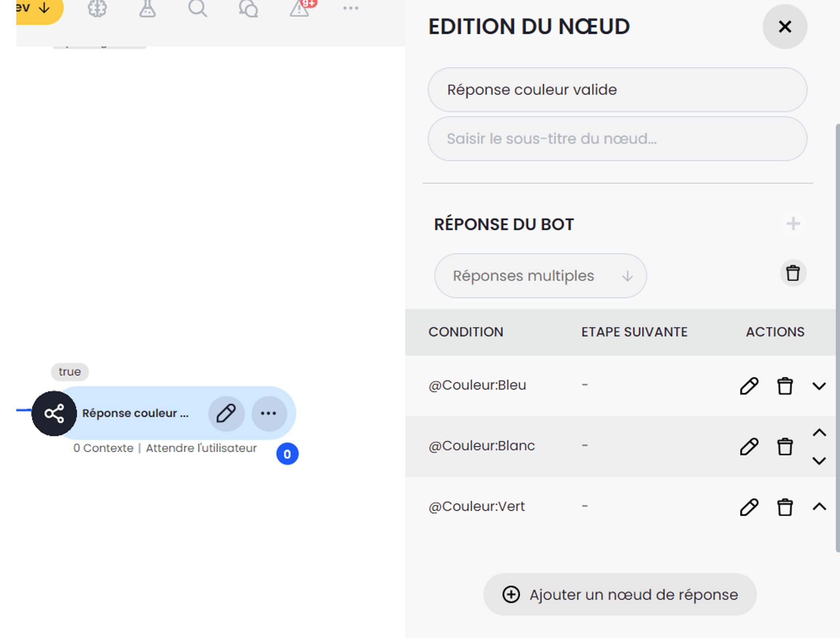The width and height of the screenshot is (840, 638).
Task: Open the yellow environment dropdown
Action: (x=34, y=8)
